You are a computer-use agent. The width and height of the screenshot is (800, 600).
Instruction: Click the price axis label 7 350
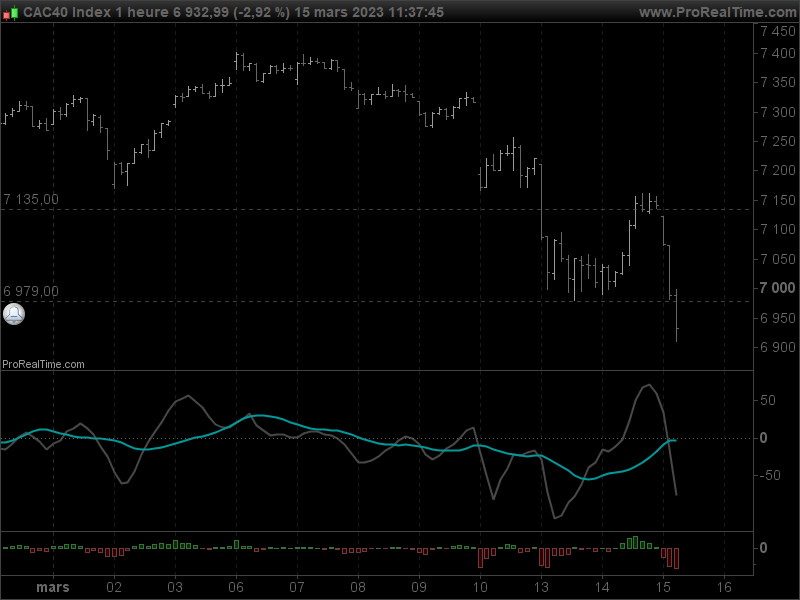[778, 83]
